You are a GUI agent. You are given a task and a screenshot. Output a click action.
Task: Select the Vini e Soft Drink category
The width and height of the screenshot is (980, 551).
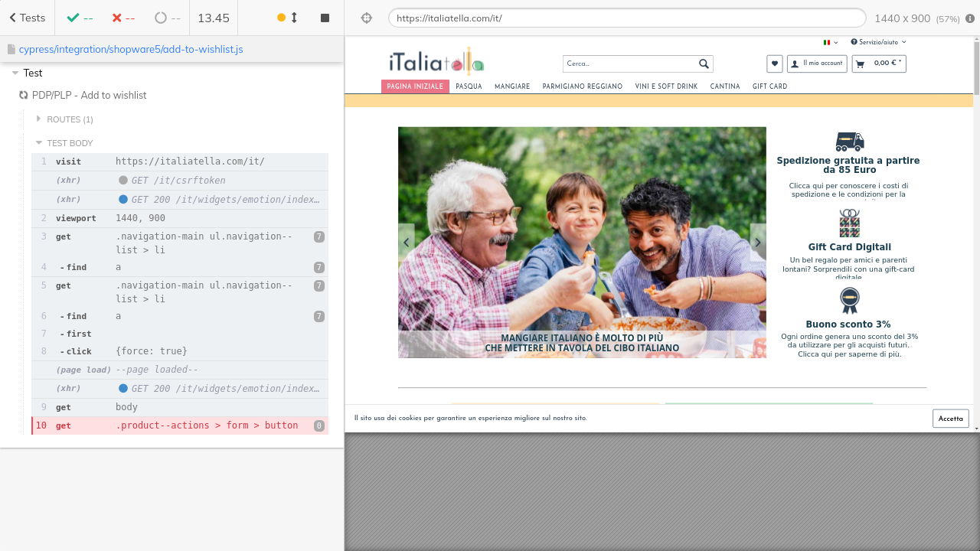coord(666,86)
